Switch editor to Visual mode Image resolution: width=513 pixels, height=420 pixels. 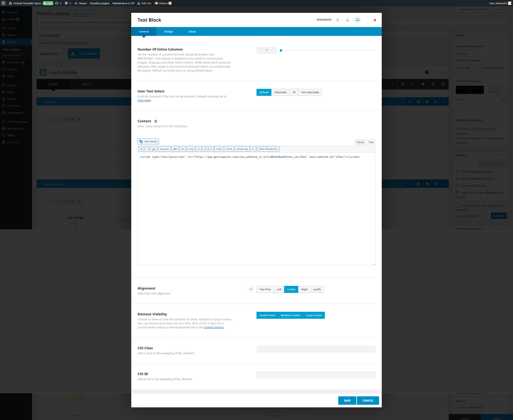point(360,142)
